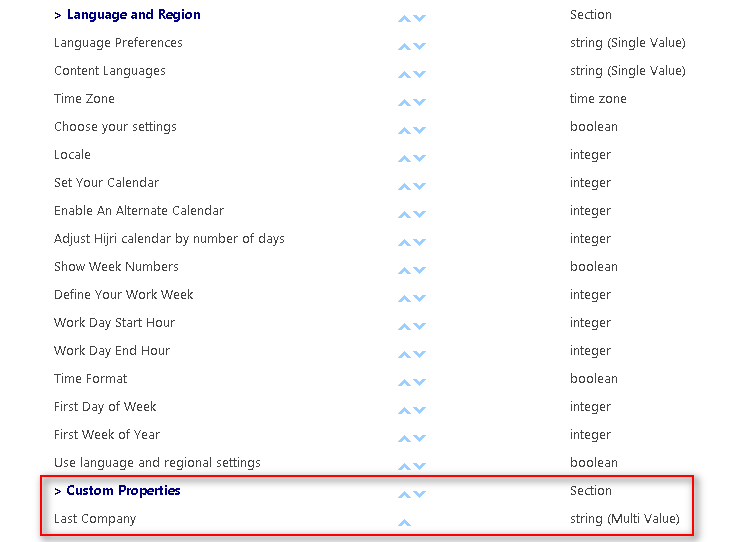740x542 pixels.
Task: Move Last Company property up
Action: tap(404, 522)
